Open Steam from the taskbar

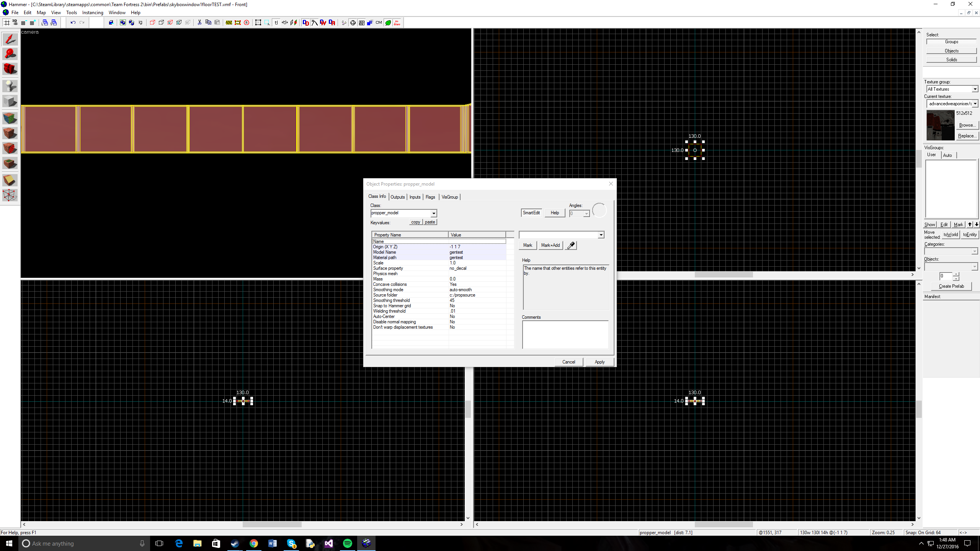tap(235, 543)
